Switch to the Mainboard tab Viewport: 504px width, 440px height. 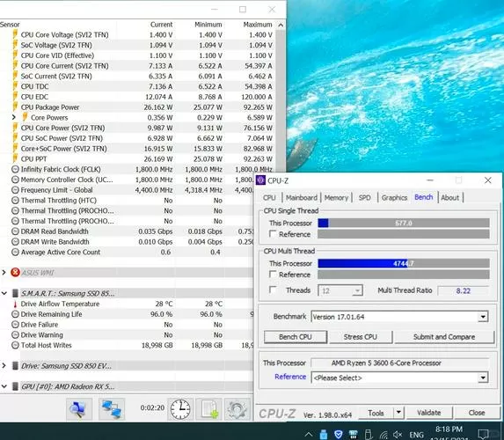301,197
